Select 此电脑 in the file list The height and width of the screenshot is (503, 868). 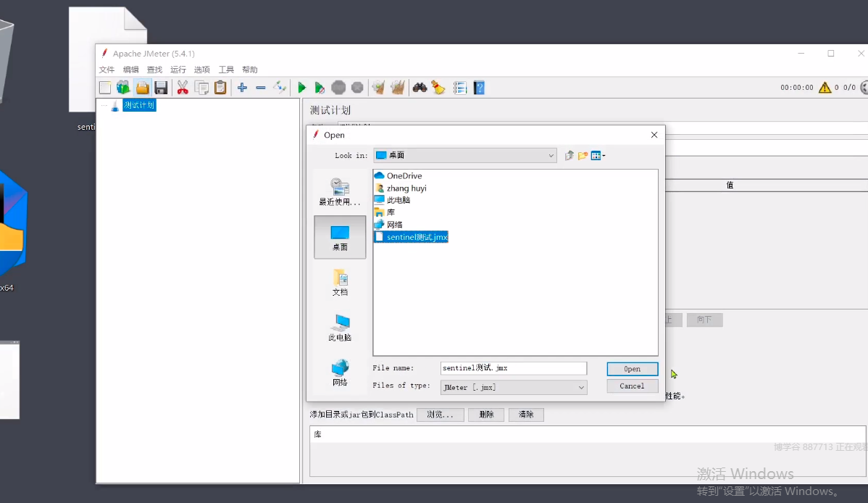click(393, 200)
